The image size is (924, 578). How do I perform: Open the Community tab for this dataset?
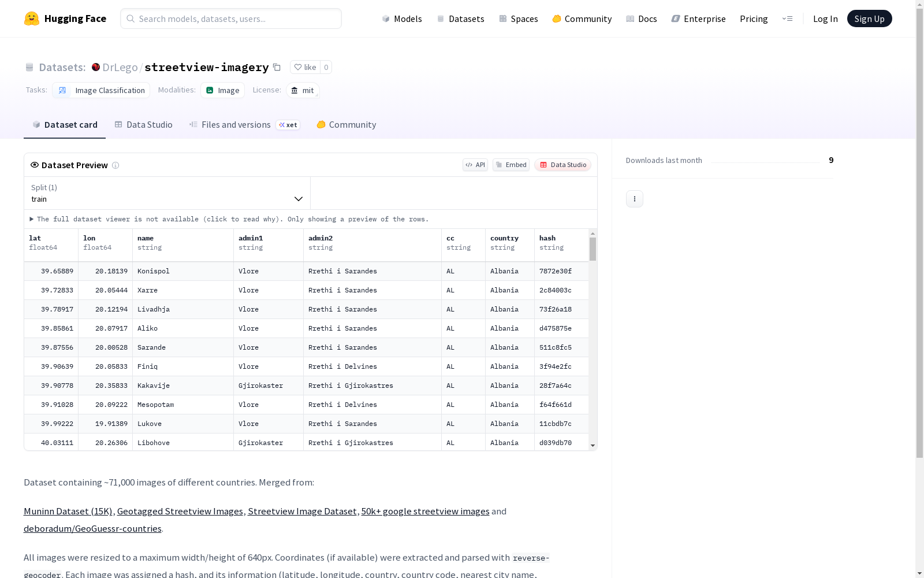click(x=346, y=125)
